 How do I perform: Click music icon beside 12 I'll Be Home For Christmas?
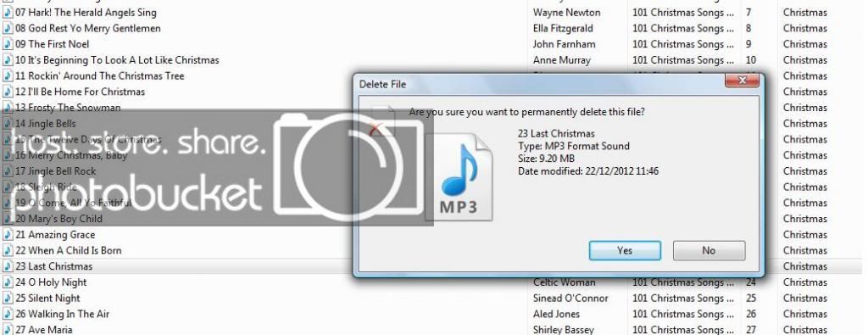click(8, 92)
